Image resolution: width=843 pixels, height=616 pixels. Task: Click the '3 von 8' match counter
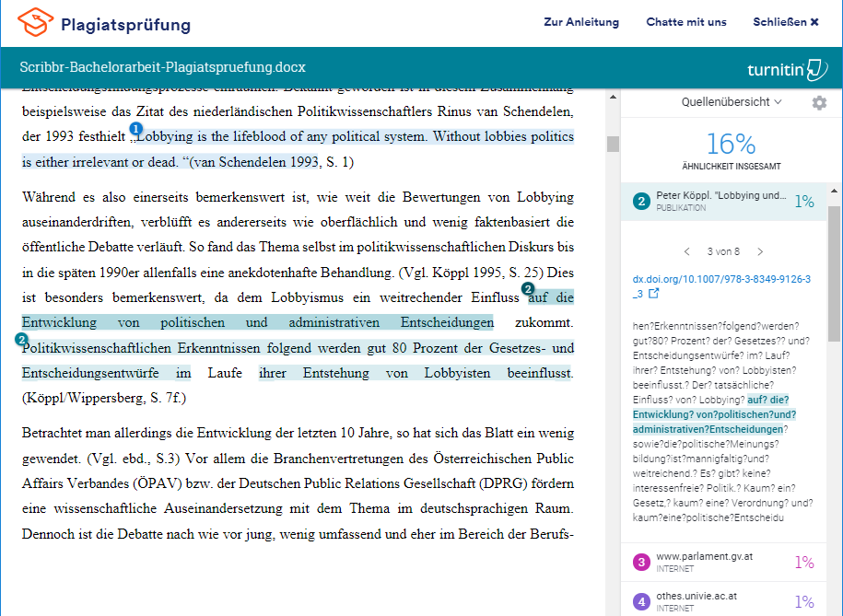coord(723,251)
